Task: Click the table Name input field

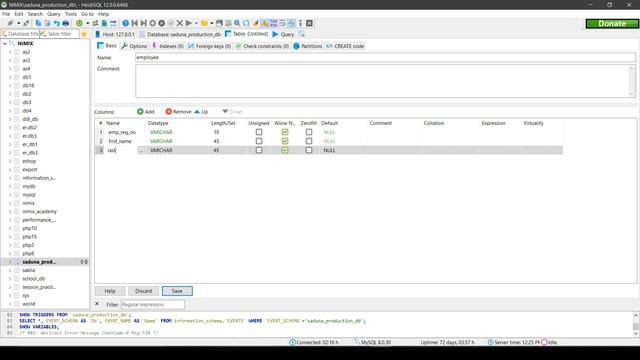Action: [385, 58]
